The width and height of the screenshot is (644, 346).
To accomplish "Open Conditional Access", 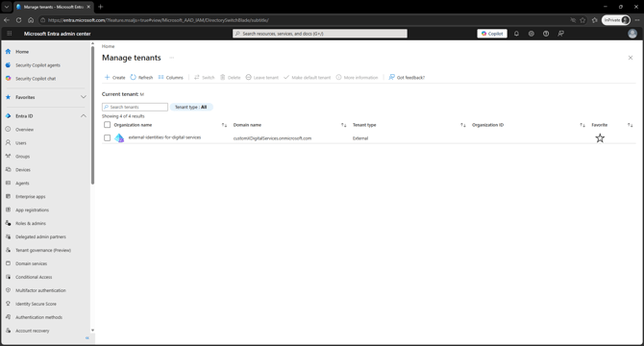I will click(34, 277).
